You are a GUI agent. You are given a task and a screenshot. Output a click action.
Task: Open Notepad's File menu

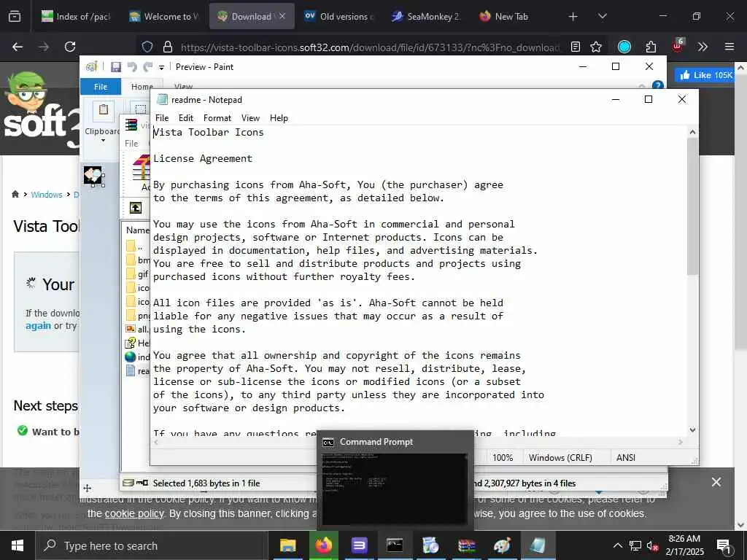click(162, 118)
